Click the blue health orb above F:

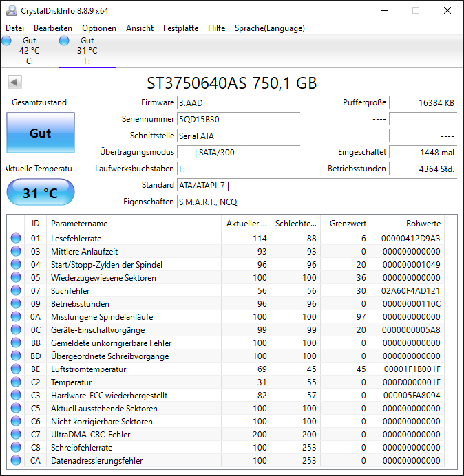64,41
